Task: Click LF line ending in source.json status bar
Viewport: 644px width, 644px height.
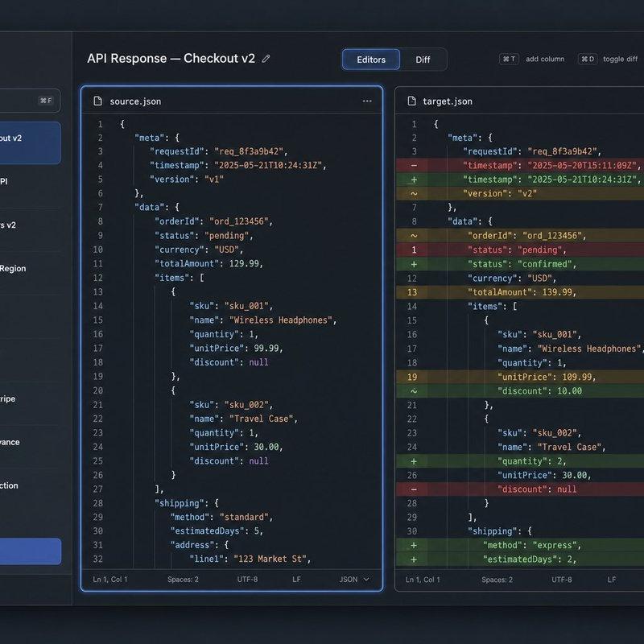Action: pyautogui.click(x=296, y=579)
